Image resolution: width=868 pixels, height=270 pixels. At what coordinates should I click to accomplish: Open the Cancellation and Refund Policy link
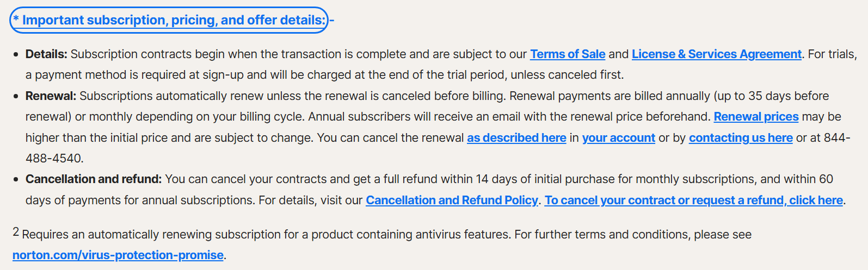[452, 200]
